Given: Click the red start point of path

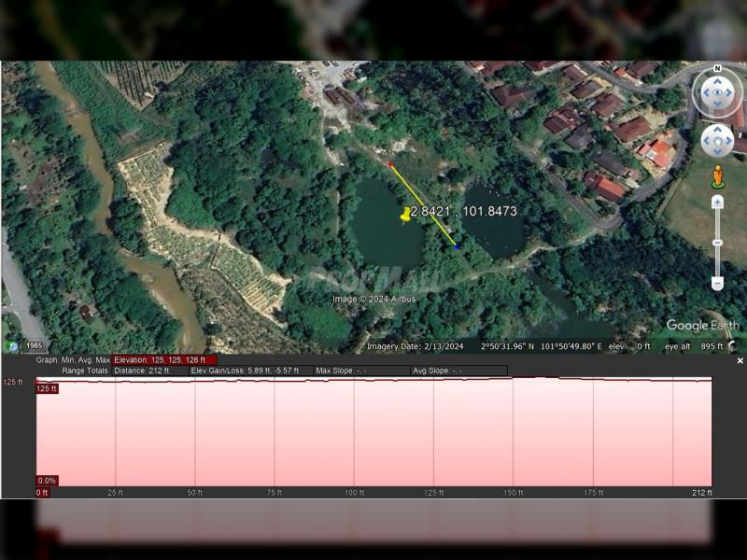Looking at the screenshot, I should coord(390,164).
